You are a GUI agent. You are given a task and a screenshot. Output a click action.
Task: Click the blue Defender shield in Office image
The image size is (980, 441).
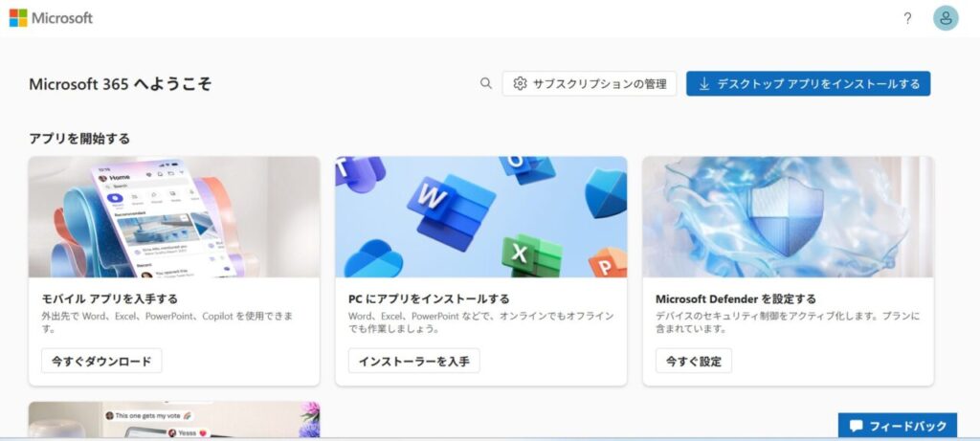tap(605, 193)
